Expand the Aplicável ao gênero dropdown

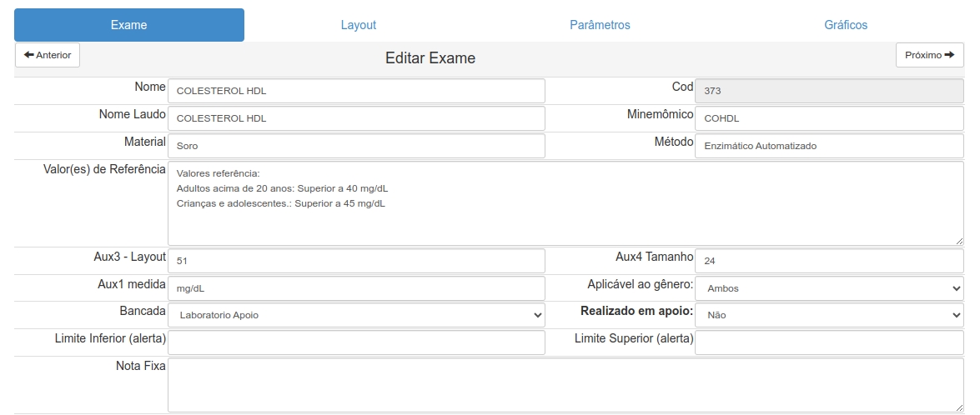(x=828, y=288)
